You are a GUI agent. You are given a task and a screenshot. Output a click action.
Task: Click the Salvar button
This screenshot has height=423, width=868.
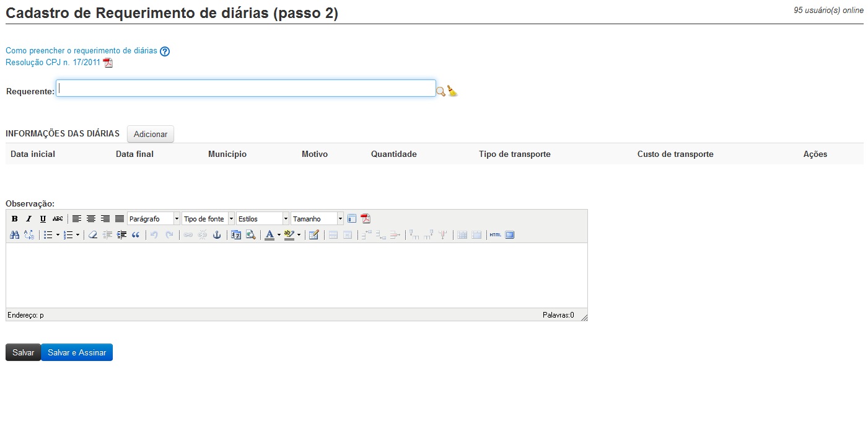point(24,352)
